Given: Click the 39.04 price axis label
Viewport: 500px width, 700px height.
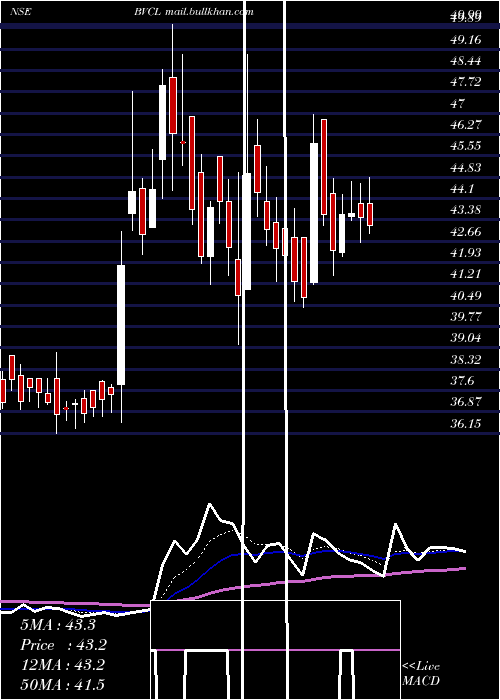Looking at the screenshot, I should pos(466,338).
